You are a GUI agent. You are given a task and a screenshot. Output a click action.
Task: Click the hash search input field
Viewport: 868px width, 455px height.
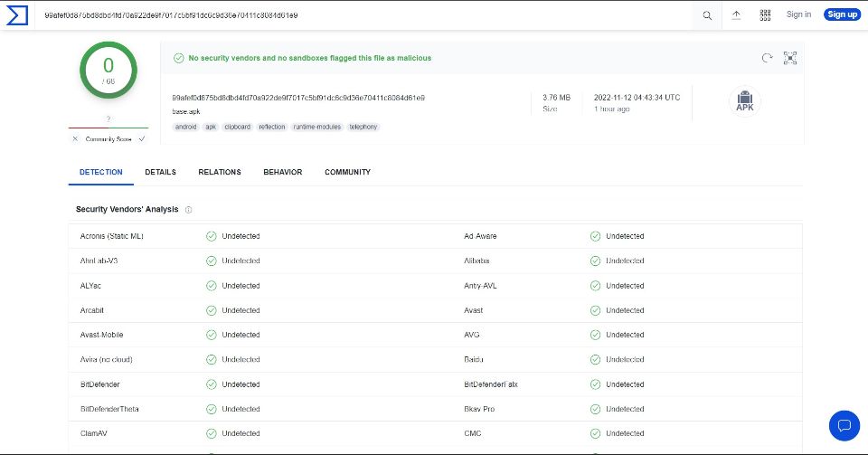click(365, 15)
